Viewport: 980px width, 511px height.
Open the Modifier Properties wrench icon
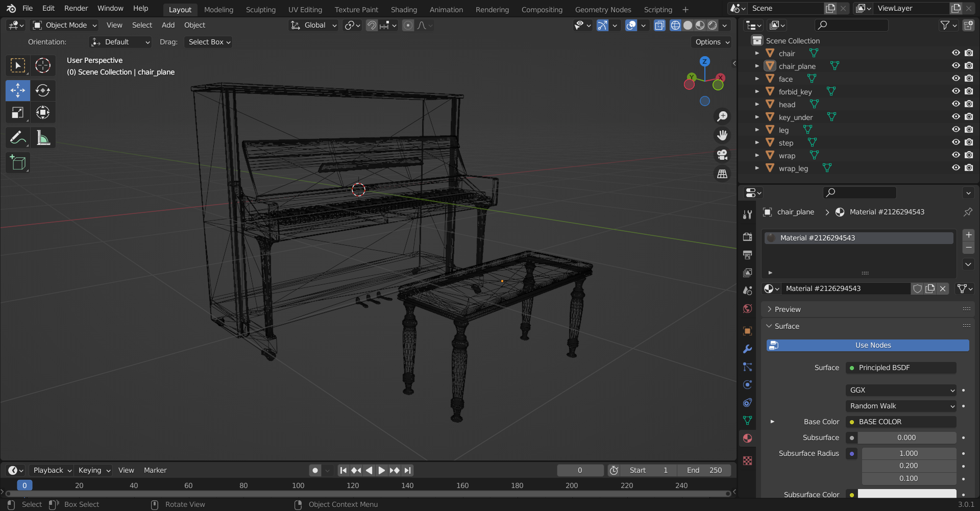(x=747, y=349)
